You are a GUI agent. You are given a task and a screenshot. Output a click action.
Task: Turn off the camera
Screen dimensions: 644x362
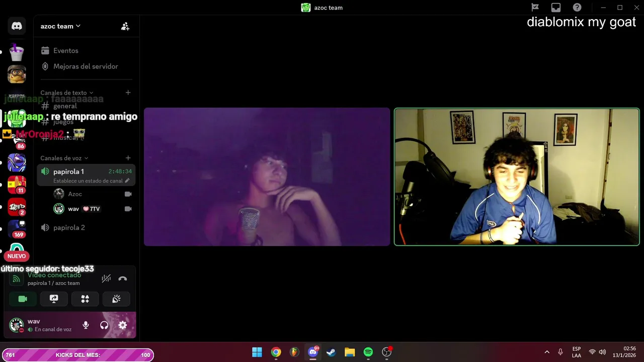click(23, 299)
